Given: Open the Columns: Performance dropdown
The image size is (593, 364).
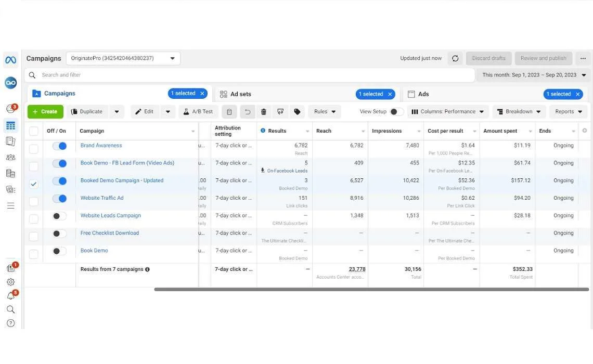Looking at the screenshot, I should coord(447,112).
